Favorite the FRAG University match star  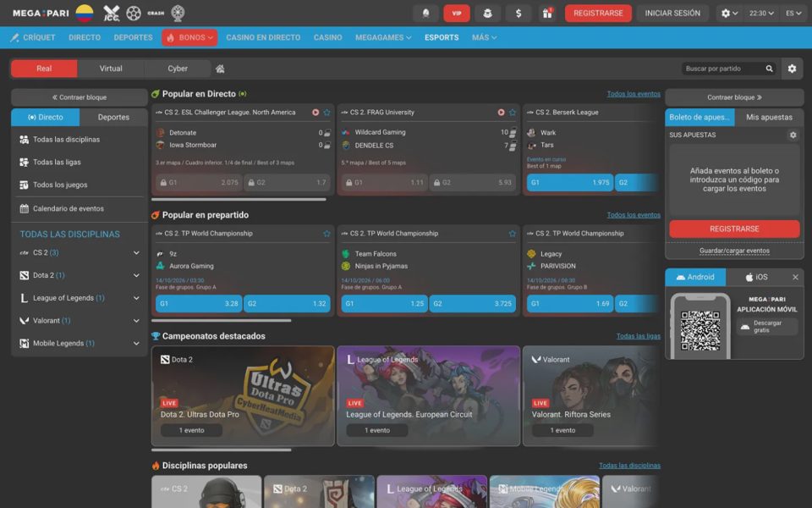(513, 113)
